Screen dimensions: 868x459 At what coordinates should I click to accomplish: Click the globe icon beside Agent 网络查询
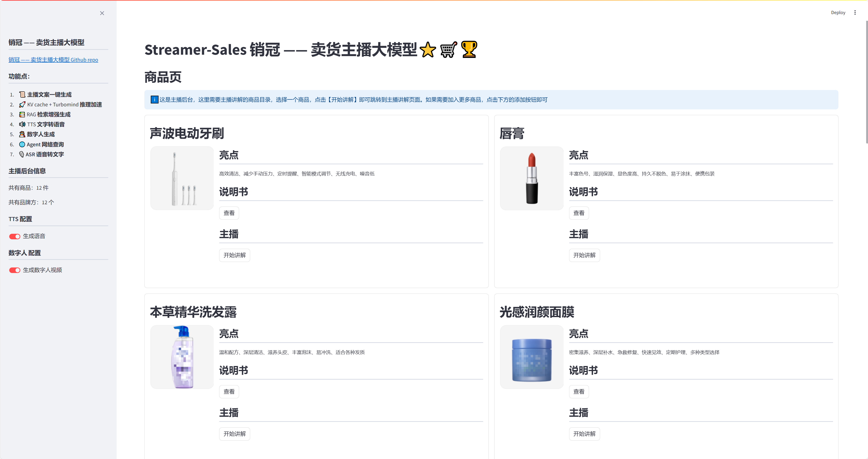(x=22, y=144)
